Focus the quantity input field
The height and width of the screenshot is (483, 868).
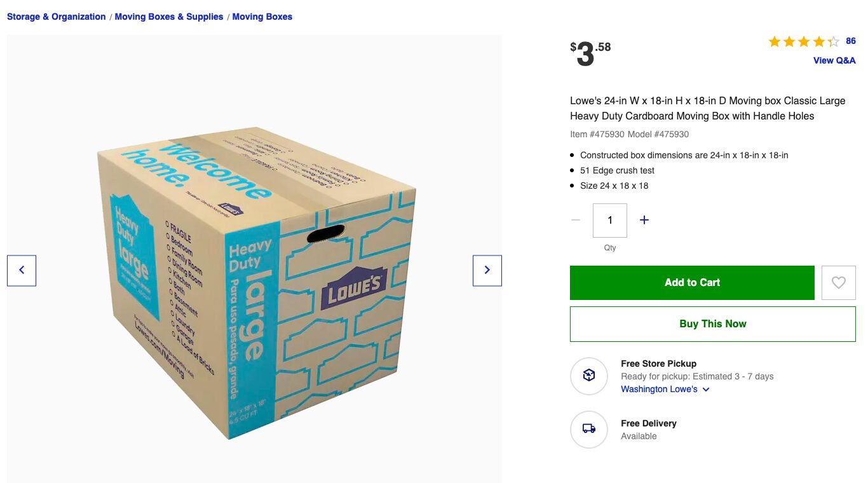[x=610, y=220]
